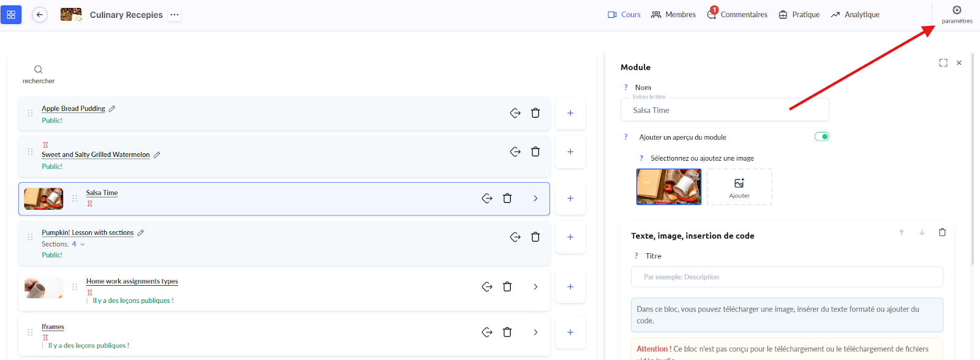Select the salsa preview image thumbnail
Image resolution: width=980 pixels, height=360 pixels.
668,186
